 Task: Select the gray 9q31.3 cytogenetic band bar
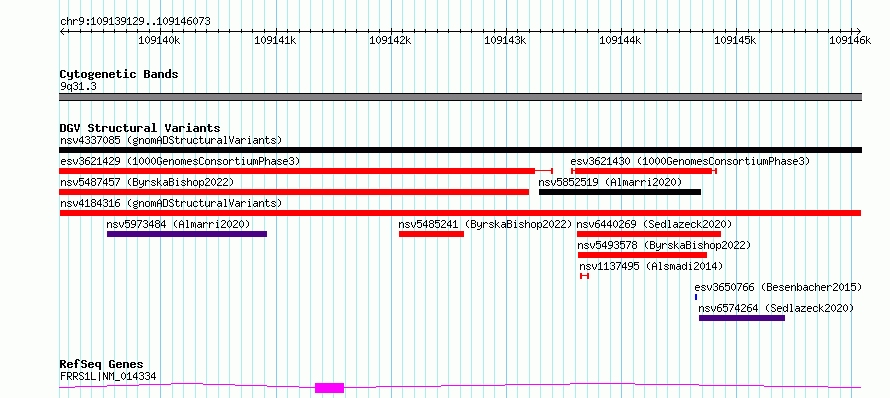click(460, 97)
